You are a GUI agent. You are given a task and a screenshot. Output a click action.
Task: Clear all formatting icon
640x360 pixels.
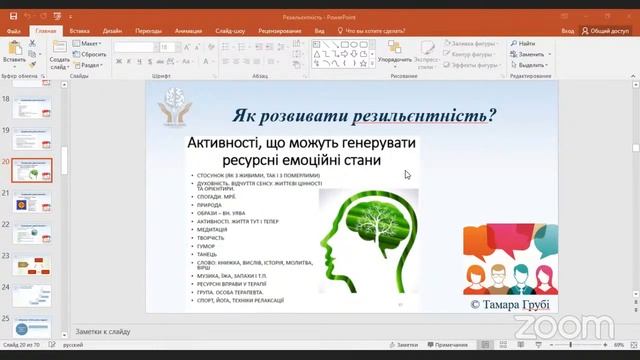[x=211, y=47]
